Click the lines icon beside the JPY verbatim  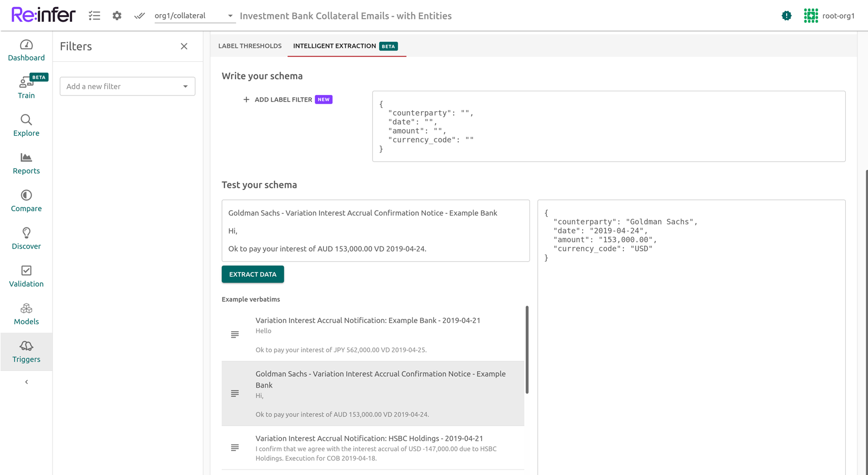tap(235, 334)
